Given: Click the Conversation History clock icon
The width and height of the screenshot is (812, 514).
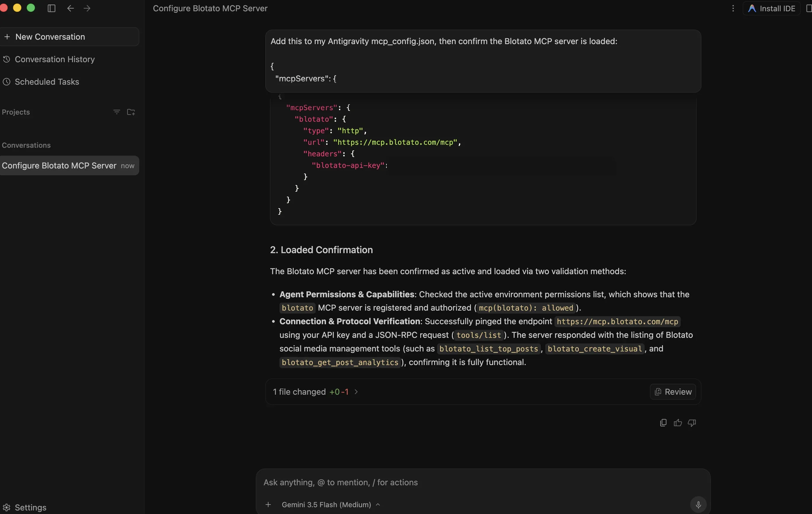Looking at the screenshot, I should coord(7,59).
